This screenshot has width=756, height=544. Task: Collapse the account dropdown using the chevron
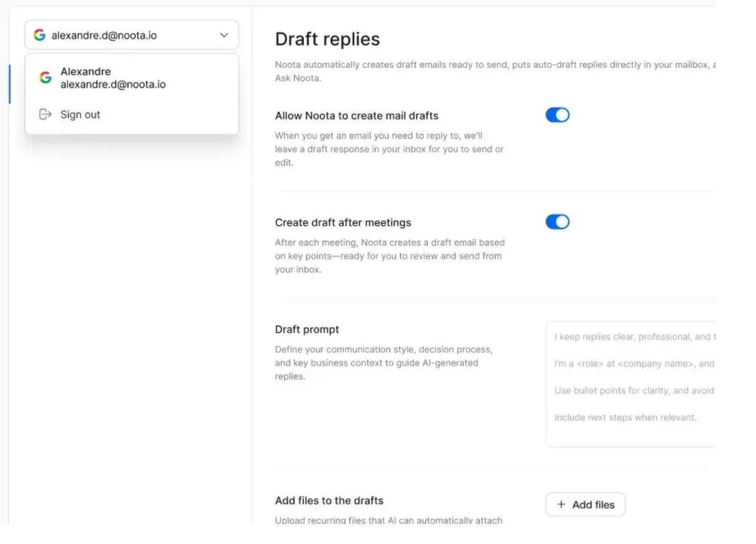tap(224, 35)
